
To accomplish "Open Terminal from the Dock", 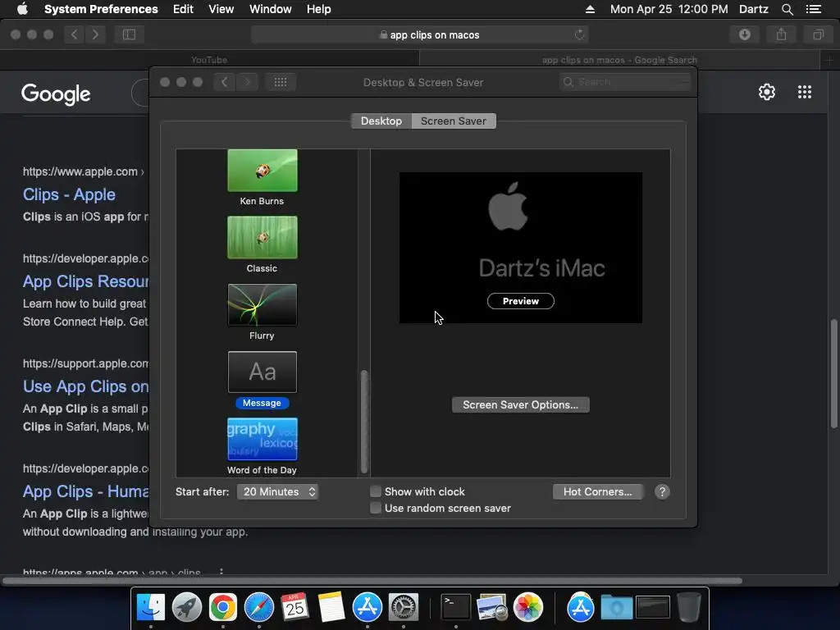I will (x=455, y=608).
